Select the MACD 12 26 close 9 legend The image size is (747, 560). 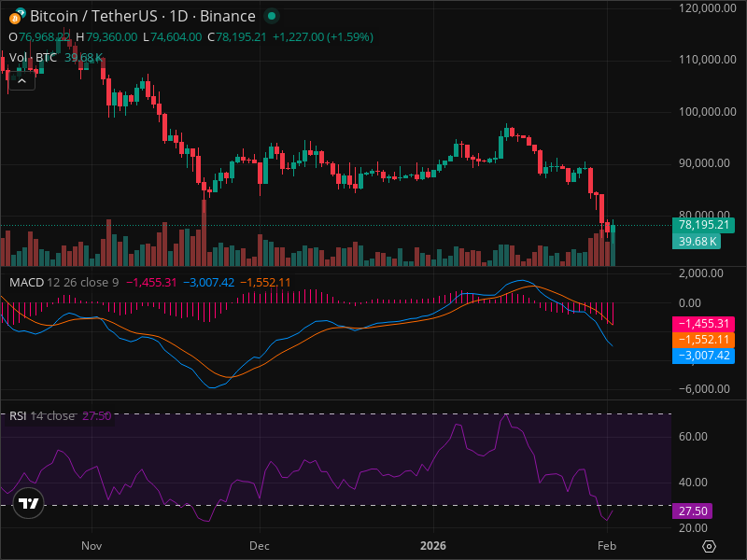[63, 283]
